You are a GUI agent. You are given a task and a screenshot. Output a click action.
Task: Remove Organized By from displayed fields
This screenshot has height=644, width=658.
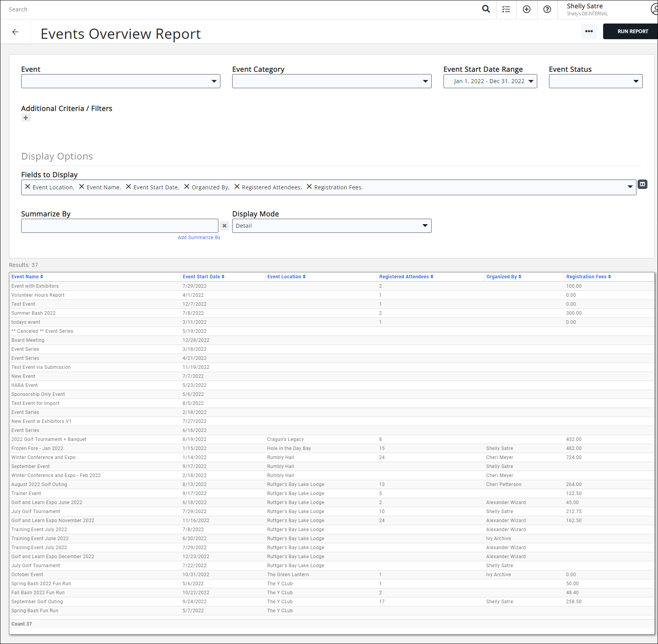coord(187,187)
